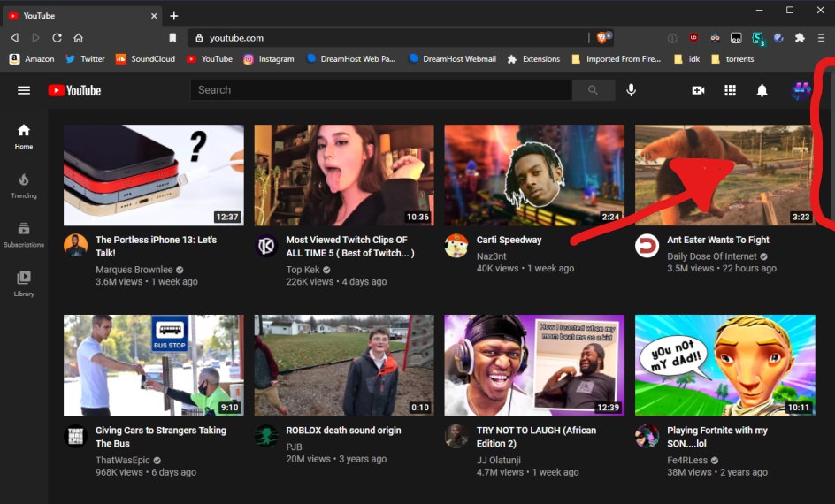Open the Fe4RLess channel name

tap(687, 461)
